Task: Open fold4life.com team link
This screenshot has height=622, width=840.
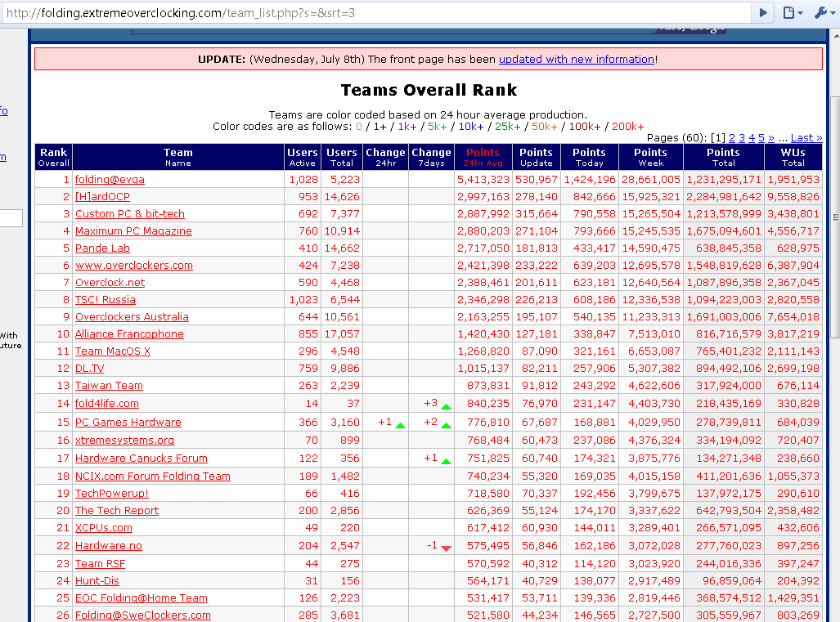Action: click(x=106, y=404)
